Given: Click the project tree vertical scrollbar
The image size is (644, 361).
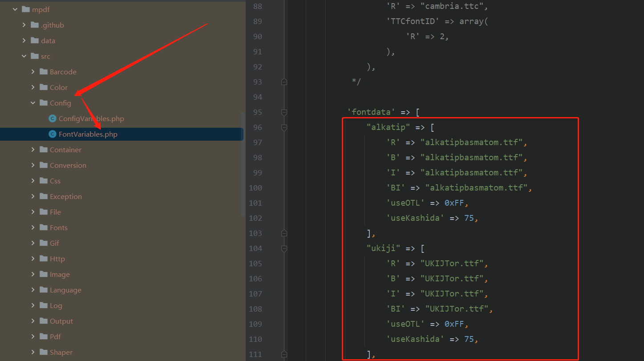Looking at the screenshot, I should coord(243,164).
